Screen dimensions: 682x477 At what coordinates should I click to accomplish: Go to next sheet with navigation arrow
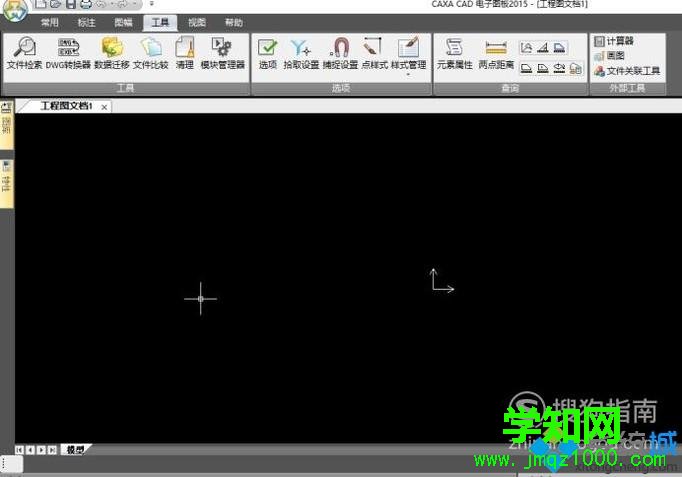coord(41,450)
